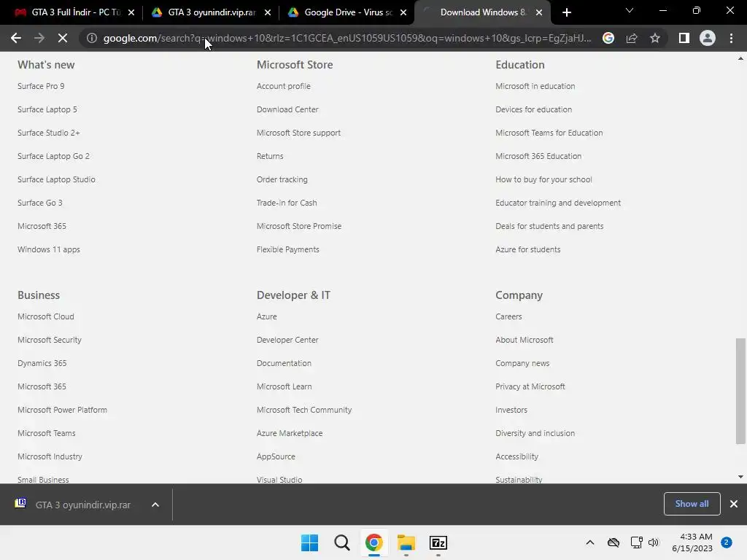
Task: Open the Azure for students link
Action: (x=528, y=249)
